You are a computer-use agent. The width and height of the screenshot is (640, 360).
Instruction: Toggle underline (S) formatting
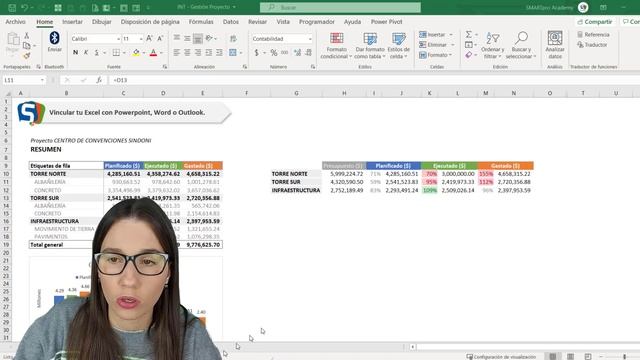97,53
